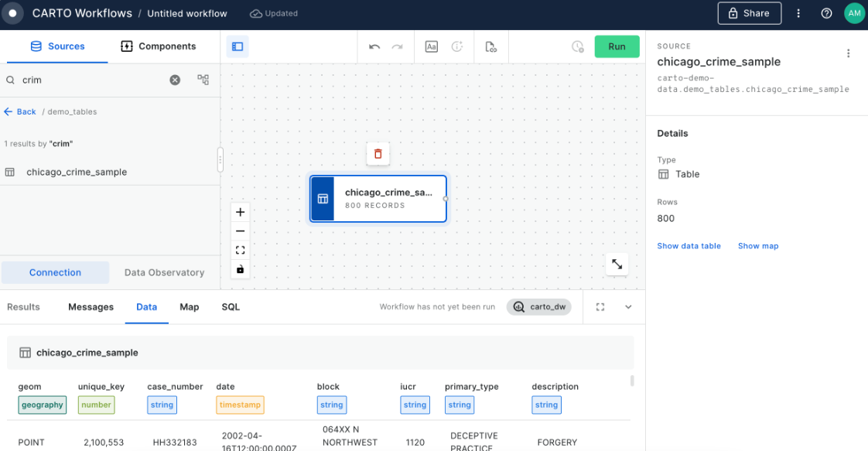The width and height of the screenshot is (868, 451).
Task: Click the chicago_crime_sample data table title
Action: 87,353
